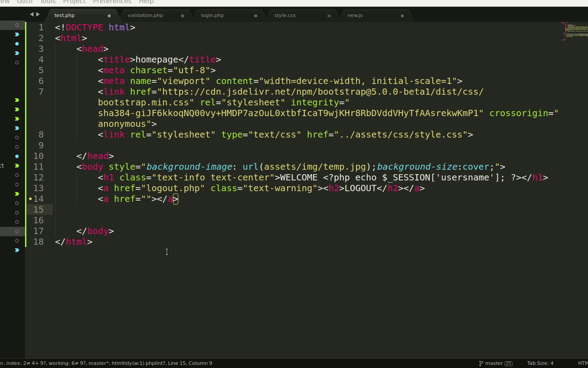Close the style.css tab with its X

tap(329, 16)
